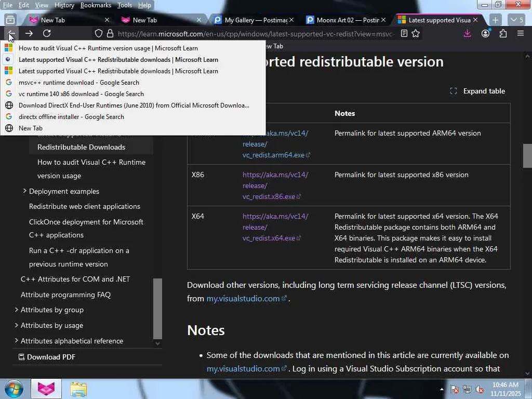Open Redistribute web client applications item
The width and height of the screenshot is (532, 399).
85,206
